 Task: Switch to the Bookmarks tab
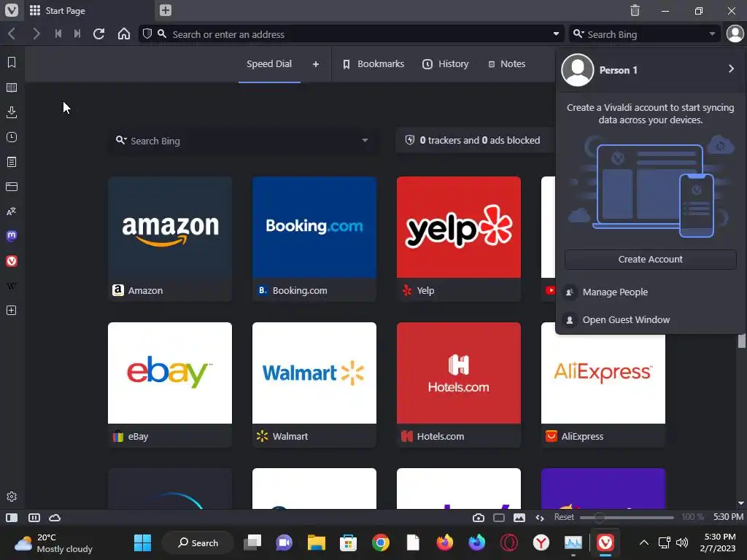tap(373, 64)
